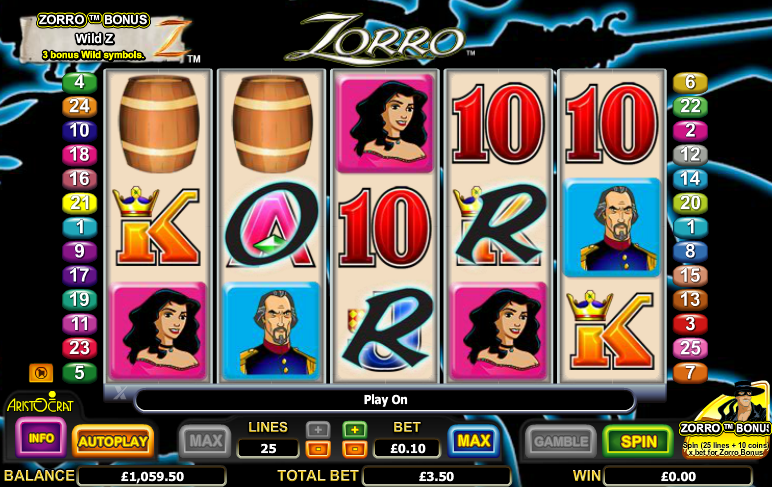772x487 pixels.
Task: Click payline 6 gold marker
Action: pyautogui.click(x=690, y=82)
